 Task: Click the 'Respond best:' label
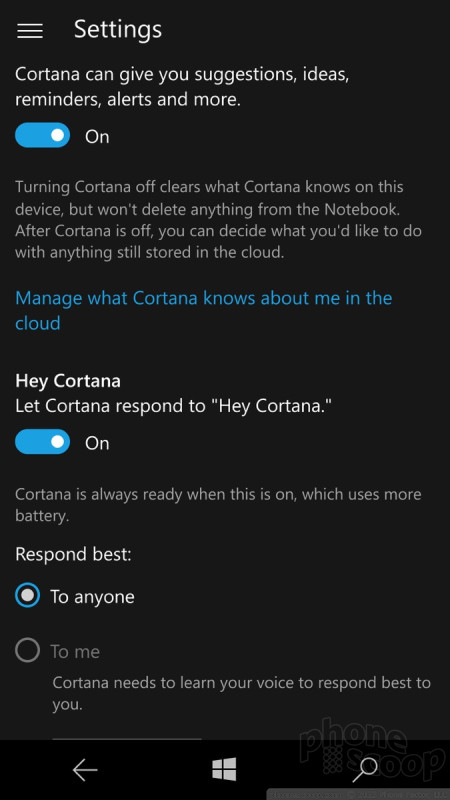pos(73,554)
